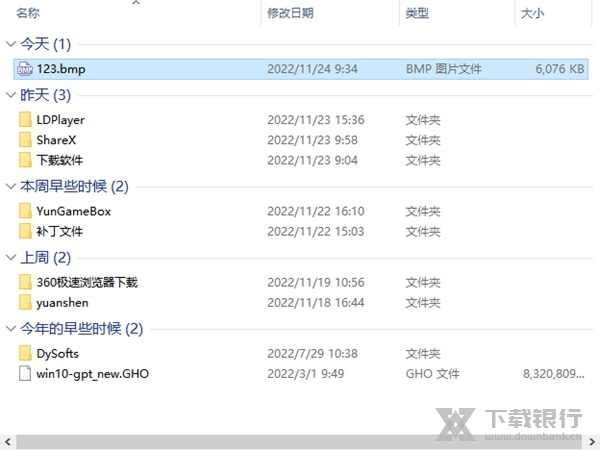Sort by the 名称 column header
600x450 pixels.
[x=28, y=13]
